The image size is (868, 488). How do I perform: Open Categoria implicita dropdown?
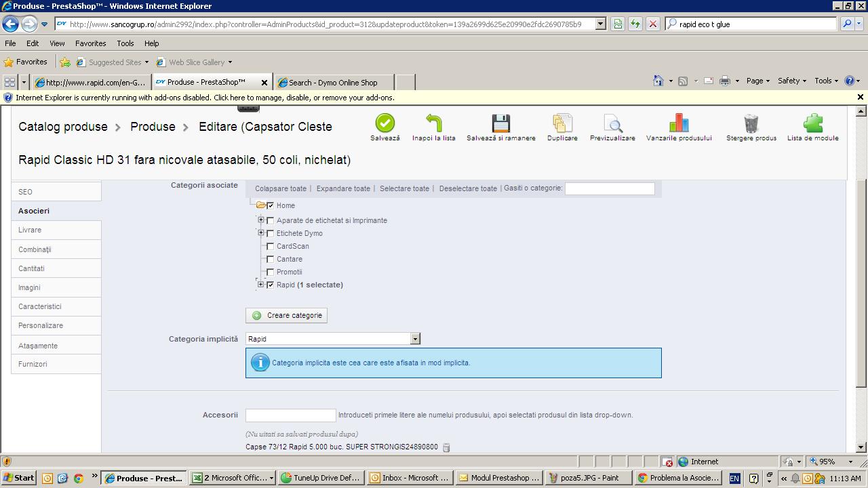click(333, 339)
